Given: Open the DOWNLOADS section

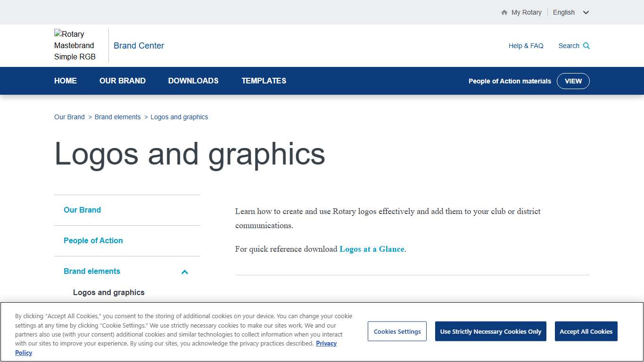Looking at the screenshot, I should pyautogui.click(x=193, y=81).
